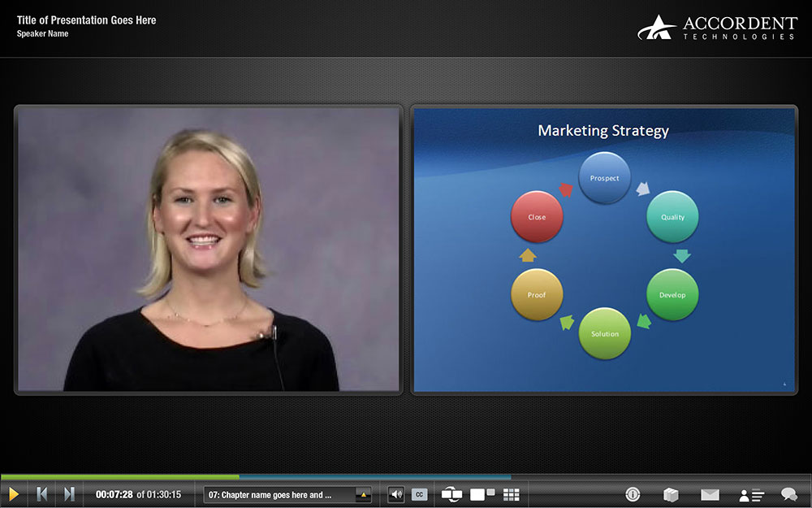The width and height of the screenshot is (812, 508).
Task: View speaker bio via the person icon
Action: [751, 494]
